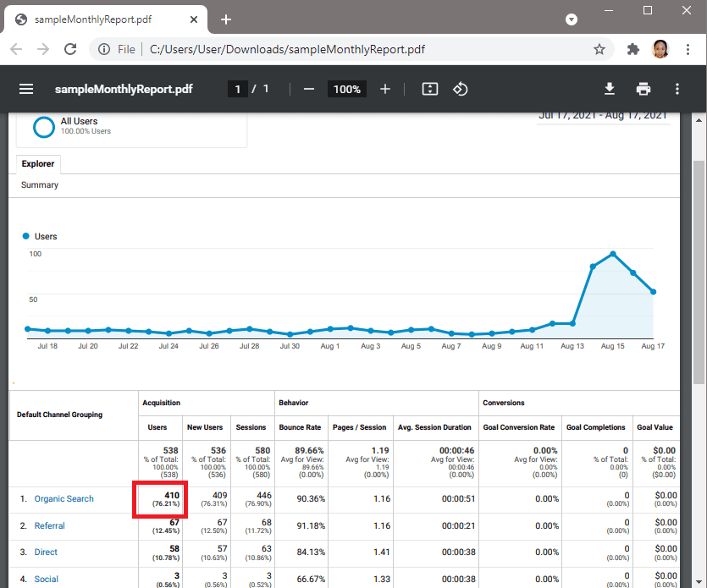
Task: Print the PDF document
Action: [x=643, y=89]
